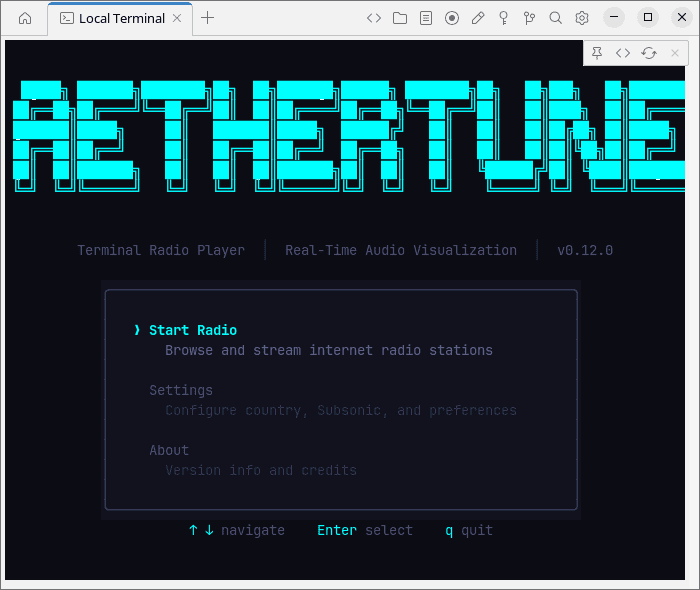Click the record circle icon
700x590 pixels.
[452, 18]
